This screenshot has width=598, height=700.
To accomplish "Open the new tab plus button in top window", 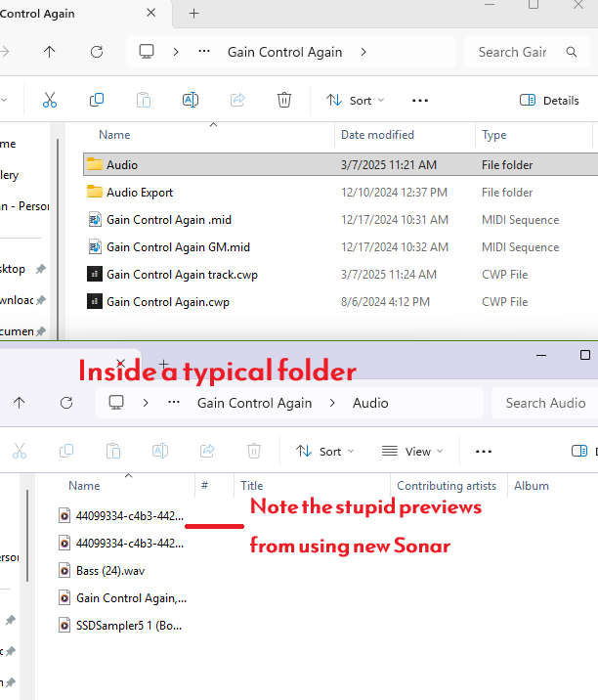I will (193, 14).
